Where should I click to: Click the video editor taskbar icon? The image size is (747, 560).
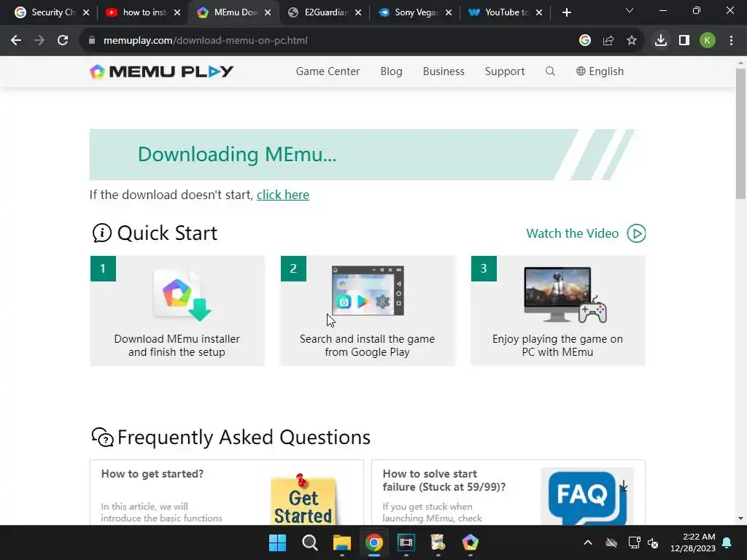pyautogui.click(x=406, y=542)
